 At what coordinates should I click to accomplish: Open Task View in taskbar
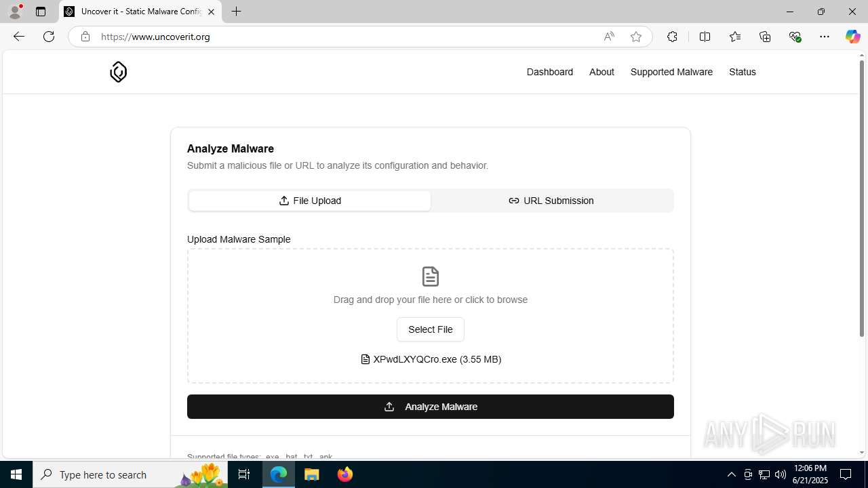point(245,474)
